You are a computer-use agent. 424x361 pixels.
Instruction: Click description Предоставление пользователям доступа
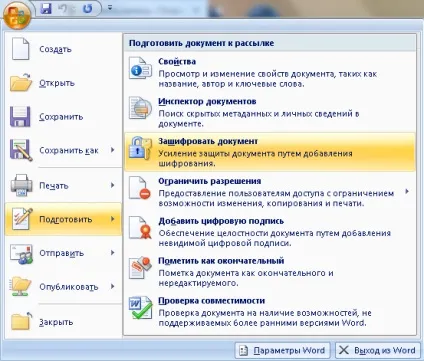pyautogui.click(x=276, y=198)
